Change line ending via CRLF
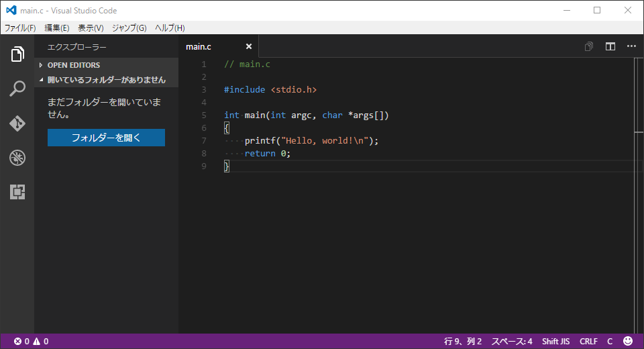The image size is (644, 349). click(588, 341)
